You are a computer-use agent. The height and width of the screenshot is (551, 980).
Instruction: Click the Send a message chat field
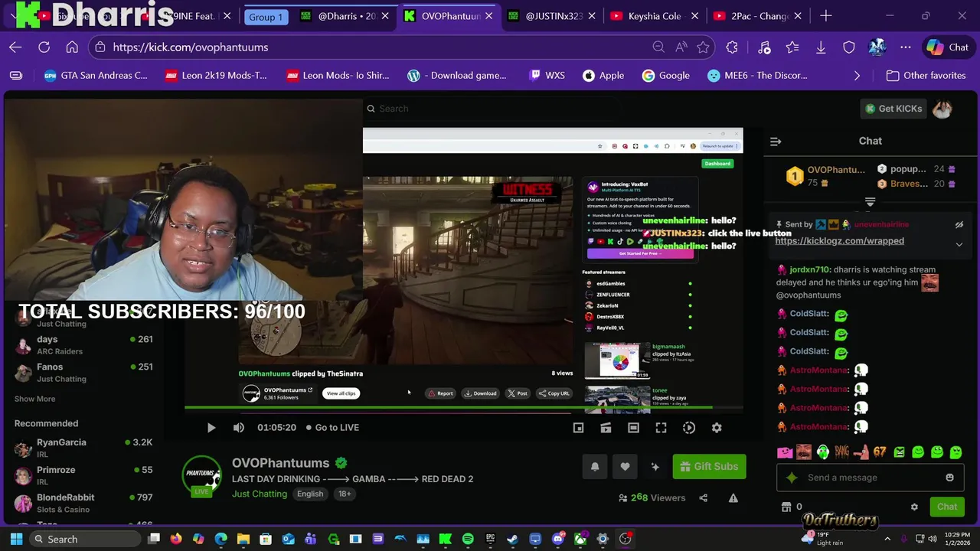pos(869,478)
